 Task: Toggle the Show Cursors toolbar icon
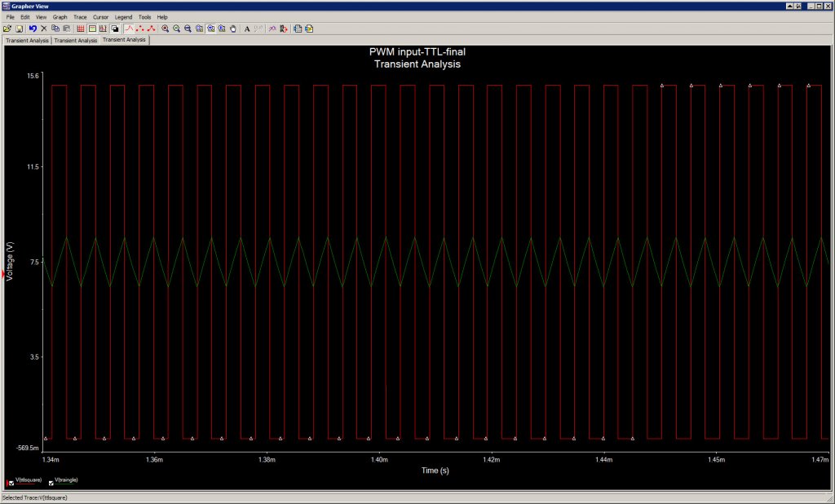(103, 29)
